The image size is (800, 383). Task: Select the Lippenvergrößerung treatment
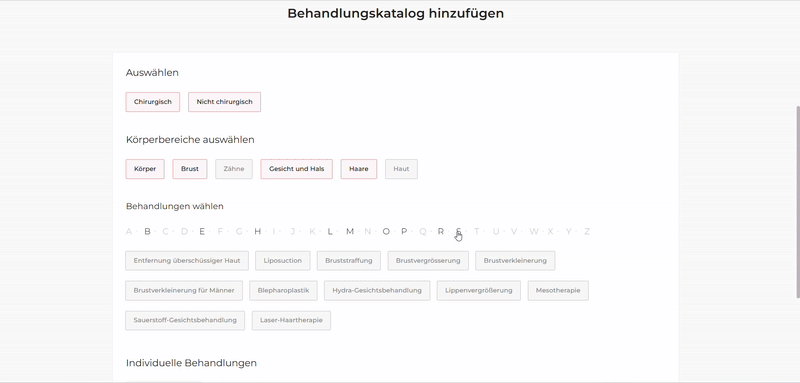click(479, 291)
